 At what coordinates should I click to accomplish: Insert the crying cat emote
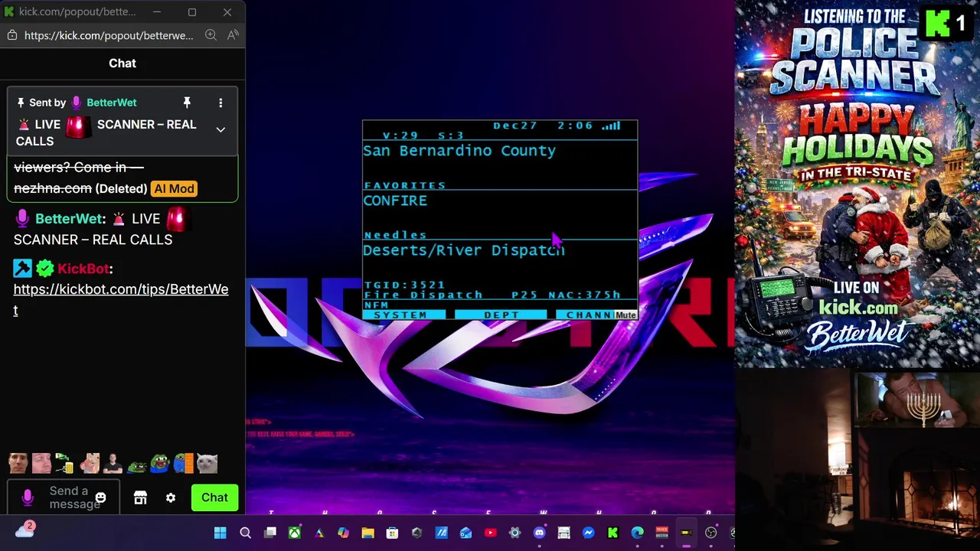click(207, 463)
